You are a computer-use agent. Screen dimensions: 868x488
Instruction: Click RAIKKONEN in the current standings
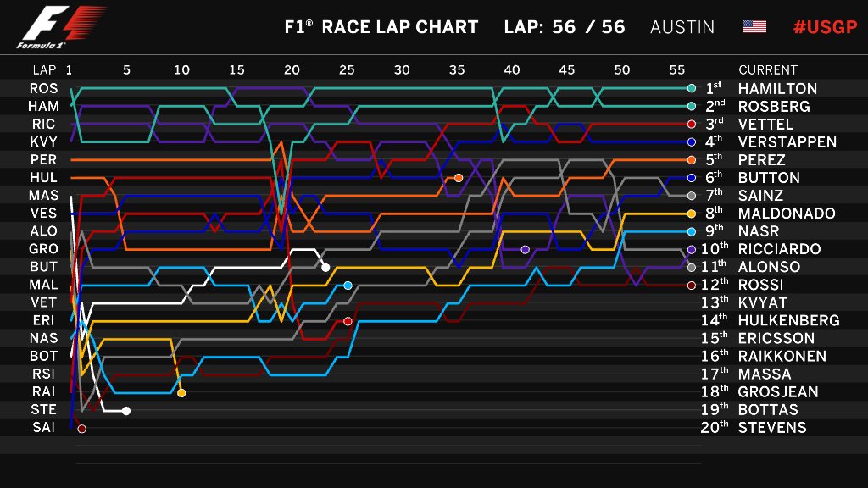[x=782, y=355]
